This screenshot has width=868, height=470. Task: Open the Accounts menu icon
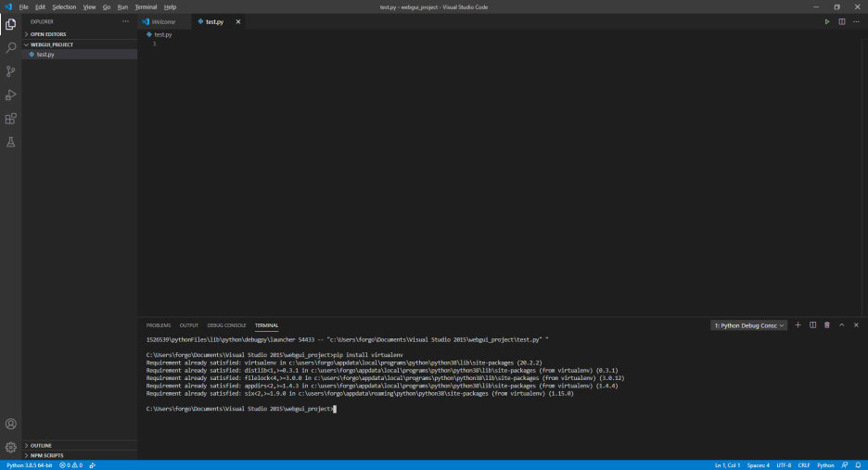click(10, 424)
